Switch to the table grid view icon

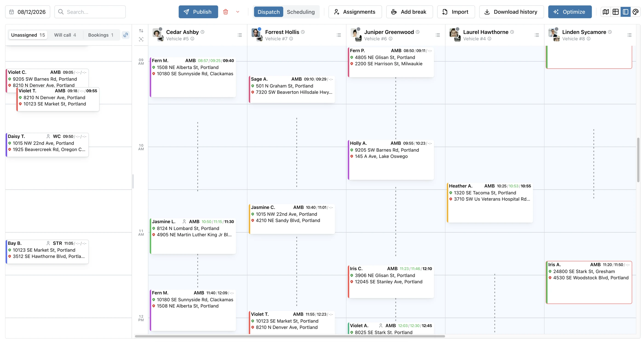616,12
